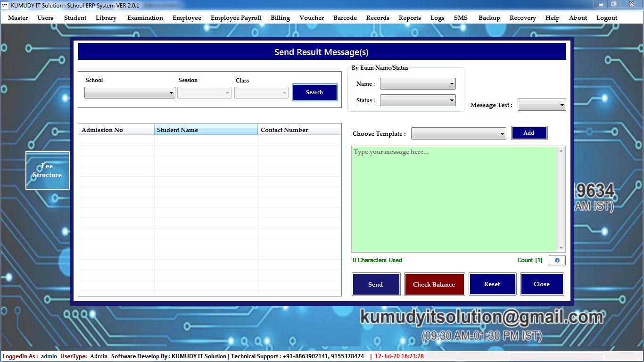Click the Logout menu item

[x=606, y=18]
